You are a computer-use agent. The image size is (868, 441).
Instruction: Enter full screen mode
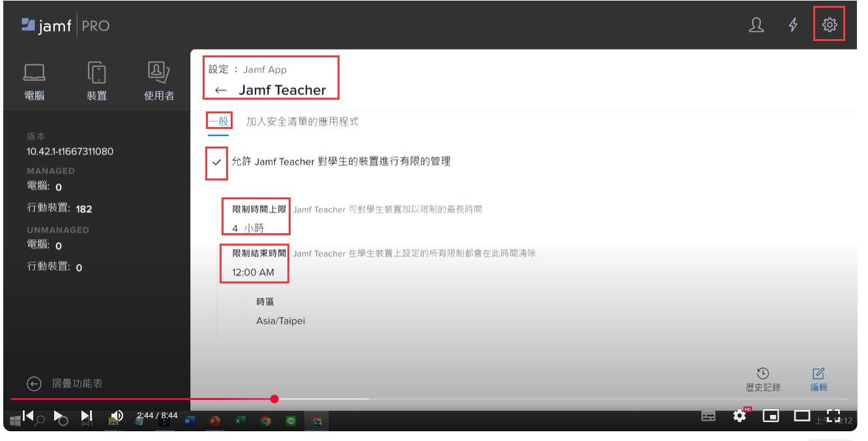pos(833,416)
